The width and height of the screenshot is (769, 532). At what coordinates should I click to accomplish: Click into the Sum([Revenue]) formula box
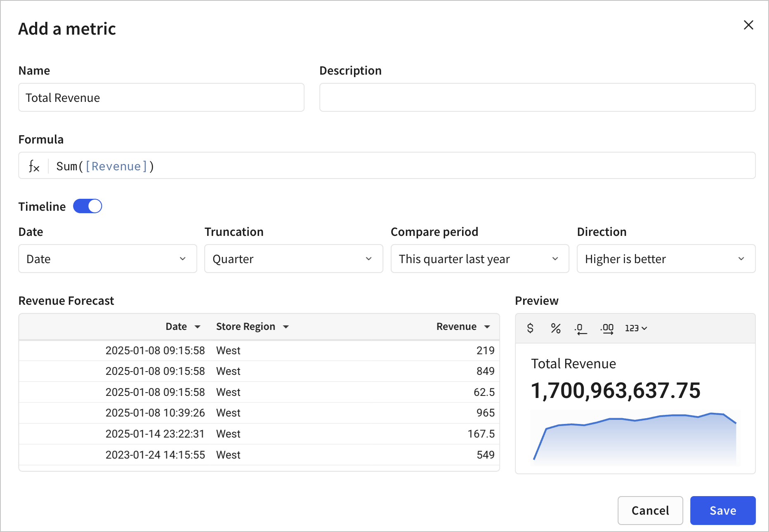point(387,166)
